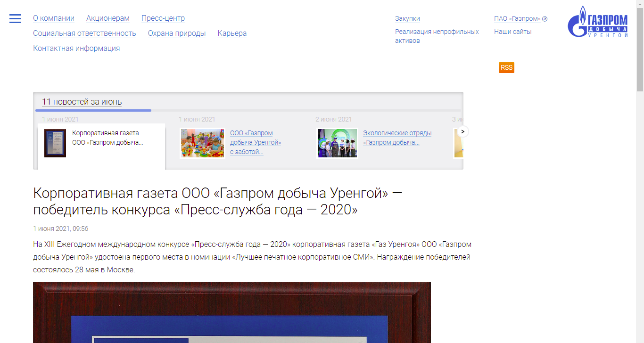Select the Корпоративная газета news card text

coord(107,138)
